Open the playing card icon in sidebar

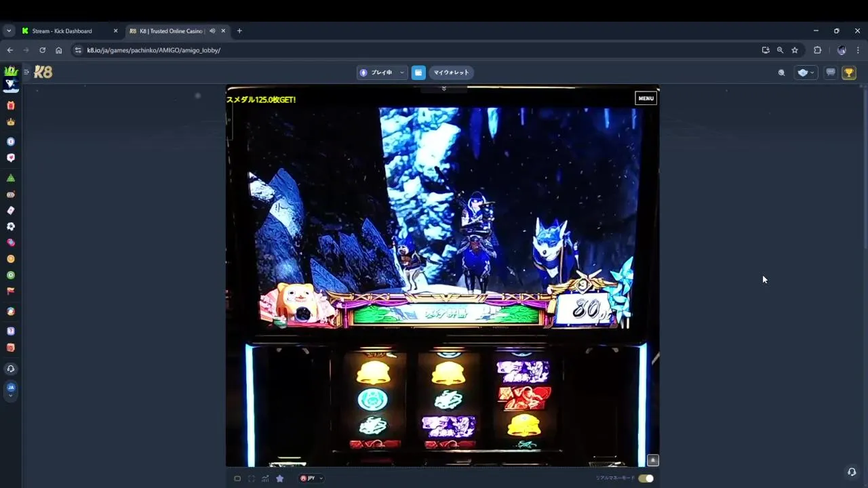pos(10,211)
